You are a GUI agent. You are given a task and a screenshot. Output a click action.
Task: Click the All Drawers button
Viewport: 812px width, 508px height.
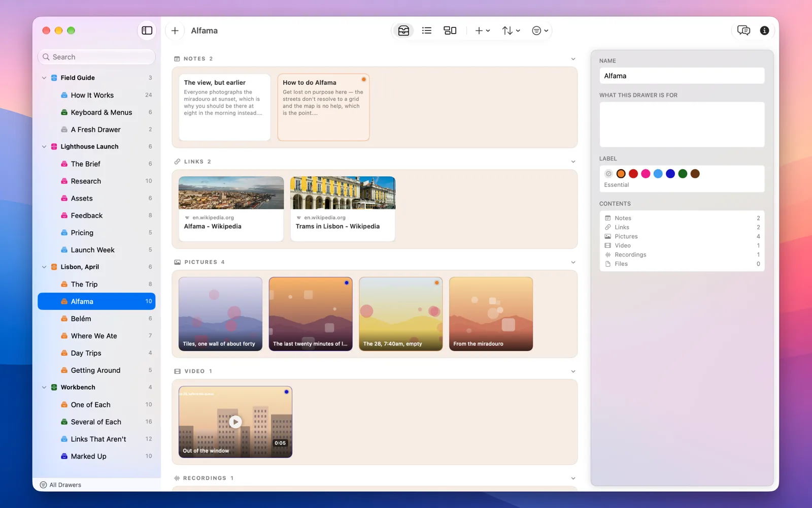point(60,485)
